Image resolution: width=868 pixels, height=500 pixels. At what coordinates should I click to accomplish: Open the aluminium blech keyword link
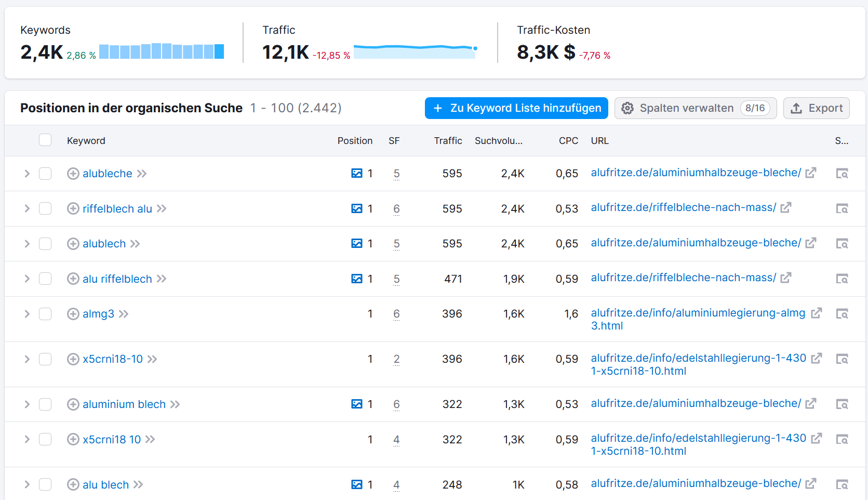coord(124,404)
